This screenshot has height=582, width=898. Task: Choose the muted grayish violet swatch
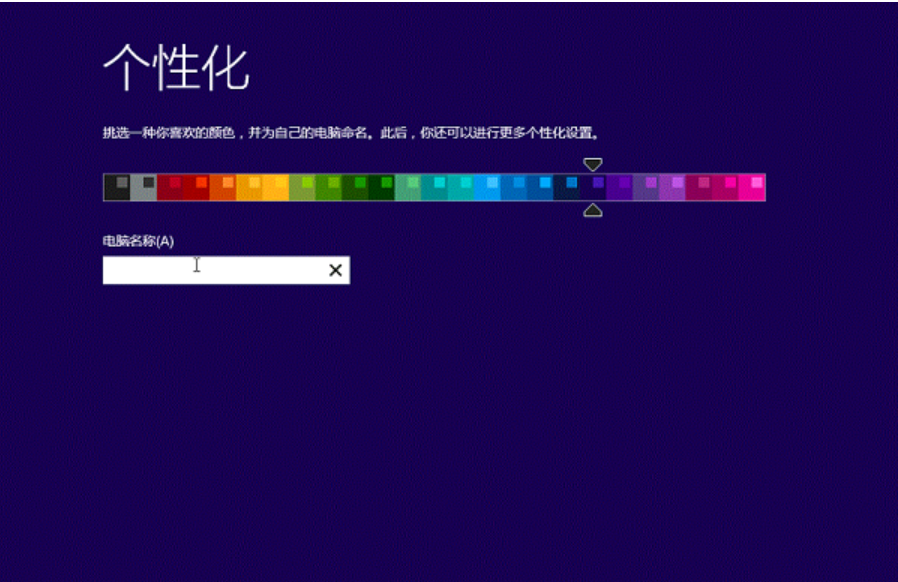[645, 187]
